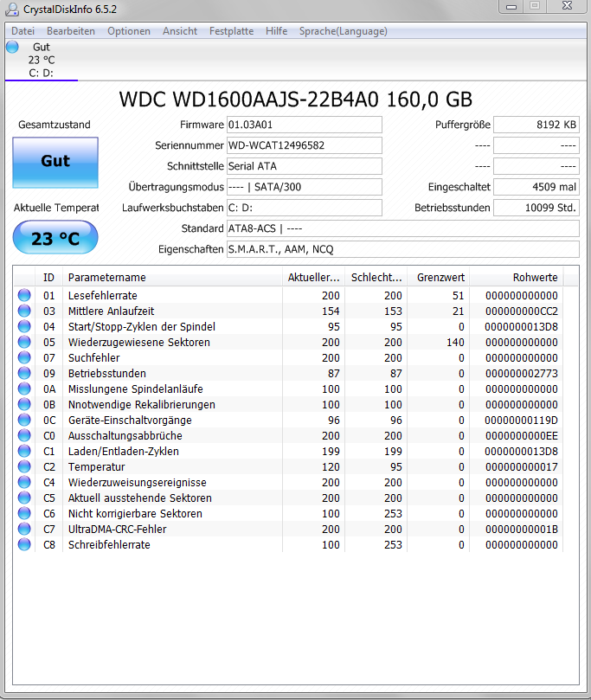
Task: Click the CrystalDiskInfo title bar app icon
Action: pyautogui.click(x=11, y=10)
